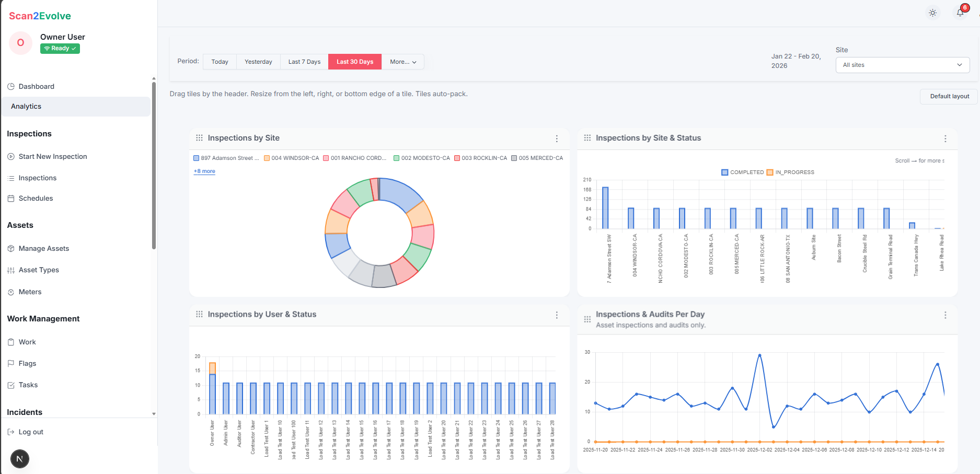Switch to the Dashboard page
Viewport: 980px width, 474px height.
[x=35, y=86]
